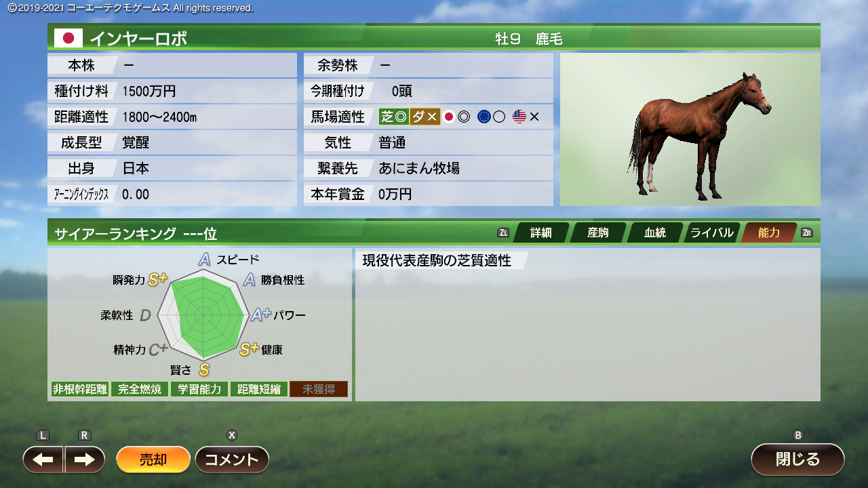Click the ダ× dirt aptitude badge
Screen dimensions: 868x488
pyautogui.click(x=425, y=117)
